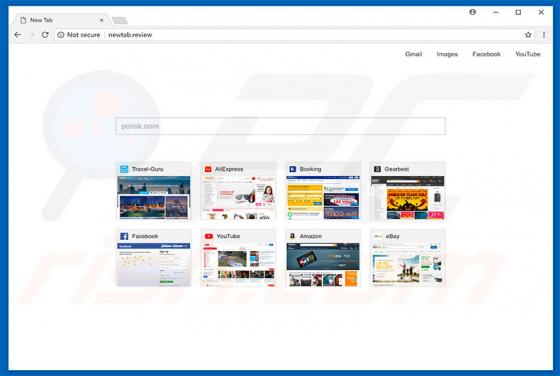Open the eBay site thumbnail
560x376 pixels.
tap(408, 265)
